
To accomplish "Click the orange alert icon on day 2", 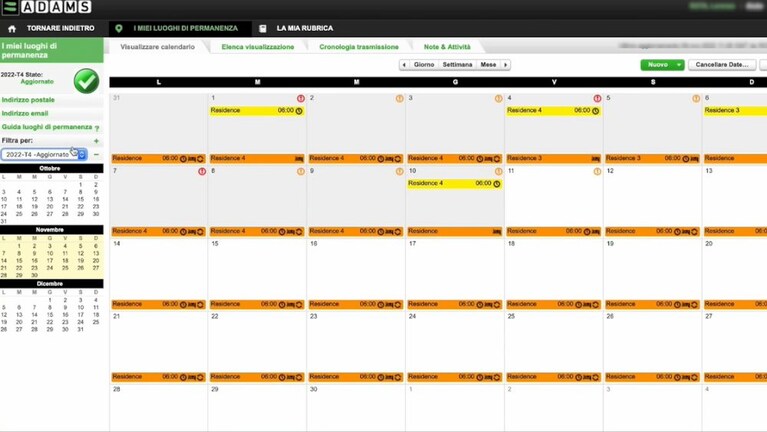I will click(x=400, y=98).
